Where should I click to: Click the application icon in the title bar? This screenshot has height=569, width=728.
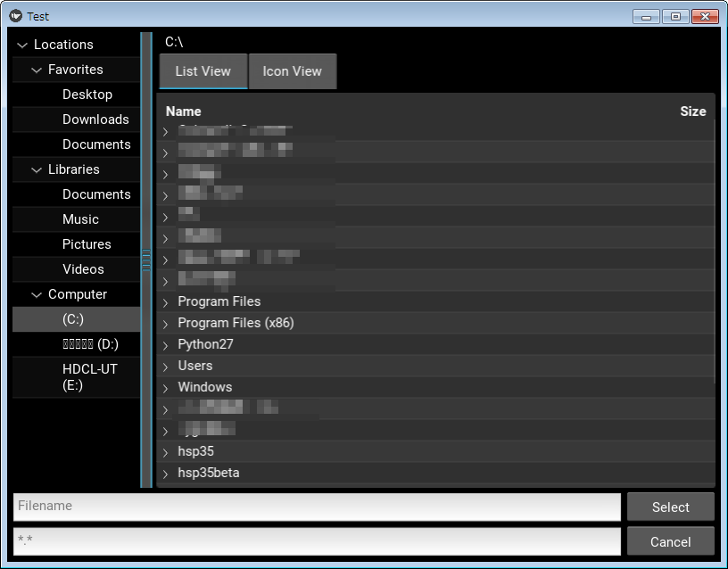coord(16,15)
